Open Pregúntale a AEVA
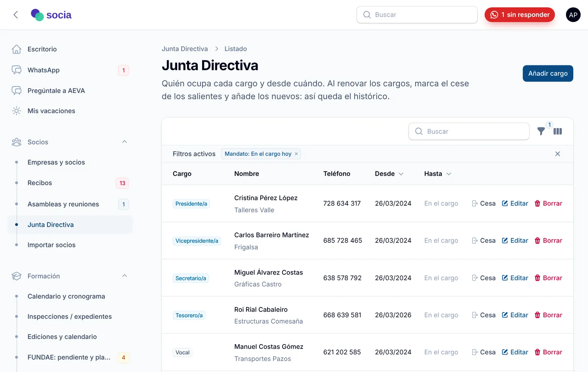 point(70,91)
